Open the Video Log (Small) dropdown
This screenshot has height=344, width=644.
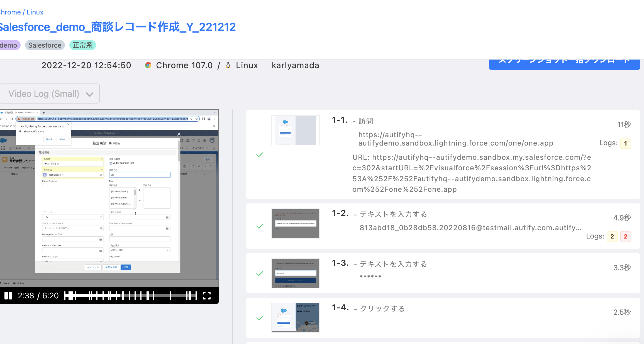[50, 94]
